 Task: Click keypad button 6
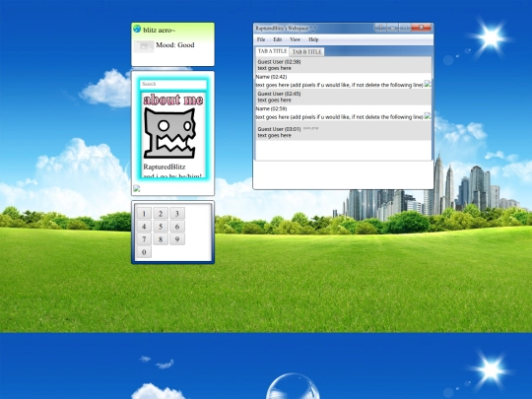[x=177, y=227]
